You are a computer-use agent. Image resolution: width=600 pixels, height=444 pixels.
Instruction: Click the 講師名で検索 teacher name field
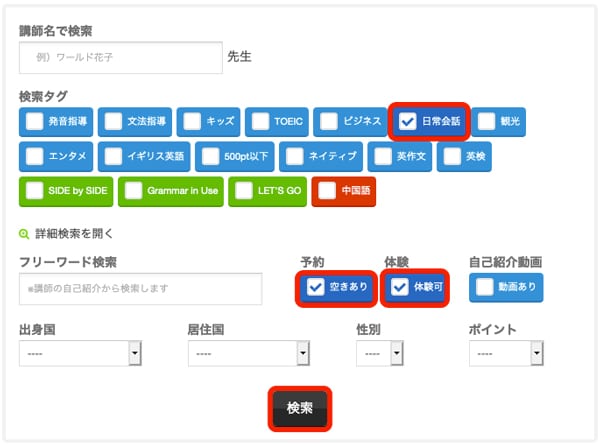click(x=120, y=58)
